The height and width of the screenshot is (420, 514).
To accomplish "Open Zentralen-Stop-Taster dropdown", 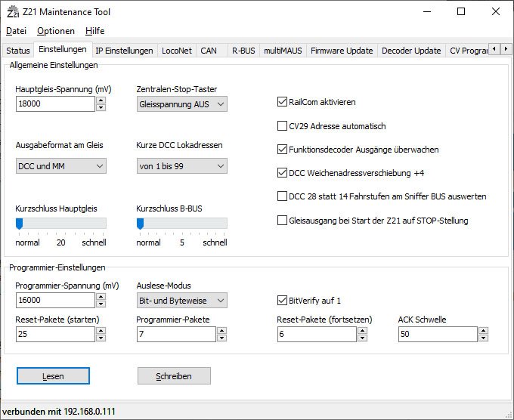I will pos(182,104).
